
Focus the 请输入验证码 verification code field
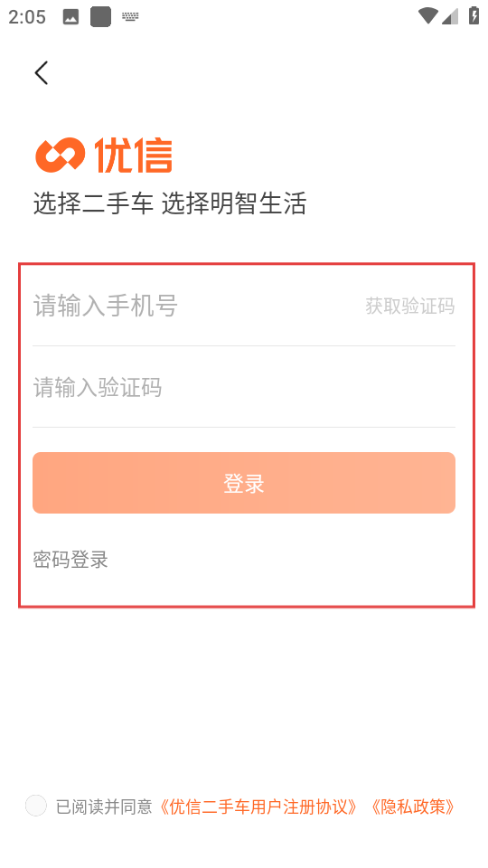click(244, 388)
